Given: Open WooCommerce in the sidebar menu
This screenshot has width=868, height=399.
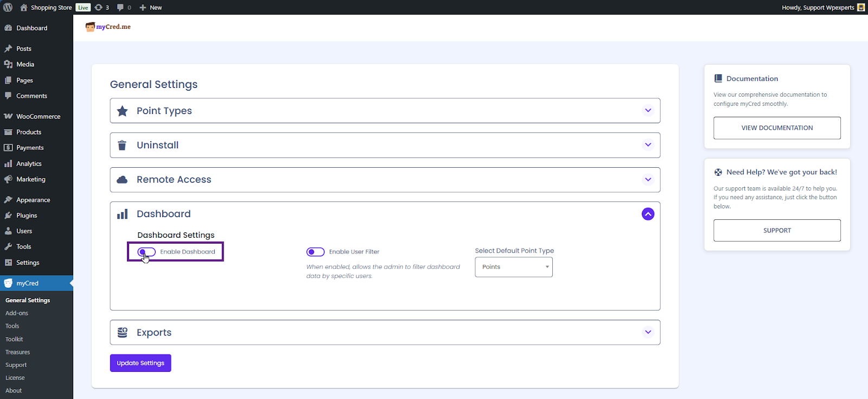Looking at the screenshot, I should coord(38,117).
